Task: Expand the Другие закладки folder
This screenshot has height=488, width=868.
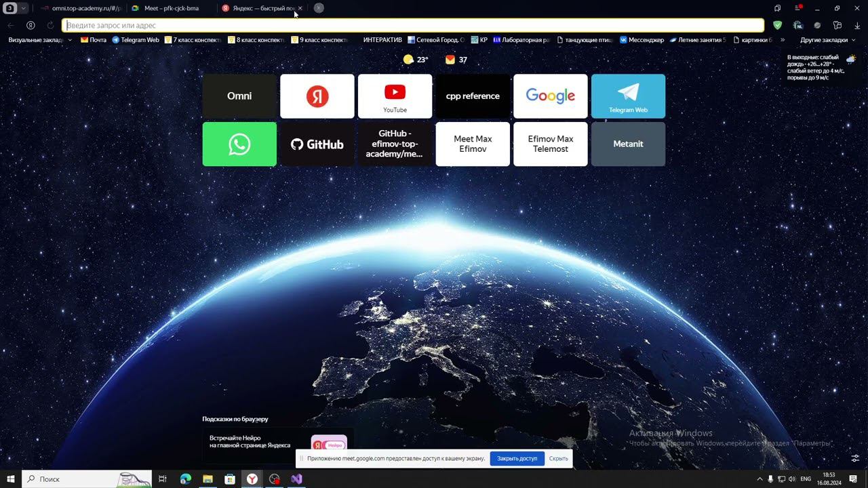Action: coord(828,40)
